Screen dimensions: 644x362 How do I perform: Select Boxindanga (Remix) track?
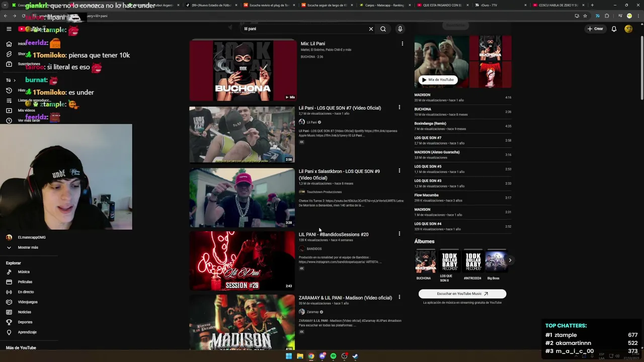(463, 126)
